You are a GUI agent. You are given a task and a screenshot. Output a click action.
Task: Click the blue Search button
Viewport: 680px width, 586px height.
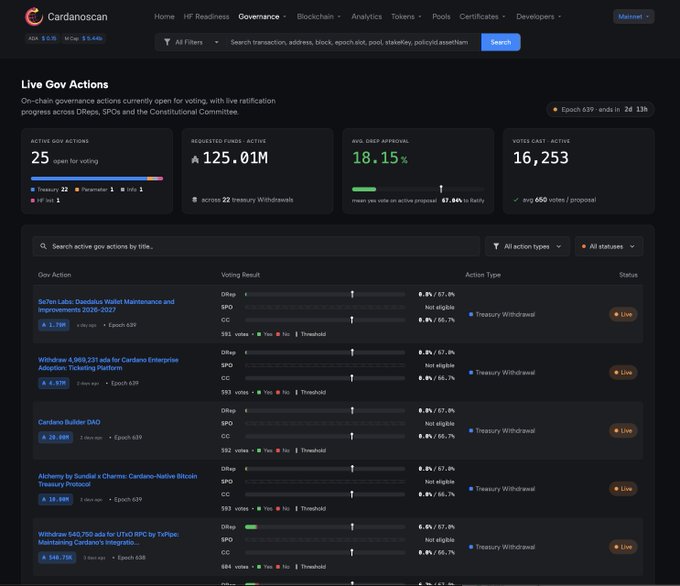500,42
